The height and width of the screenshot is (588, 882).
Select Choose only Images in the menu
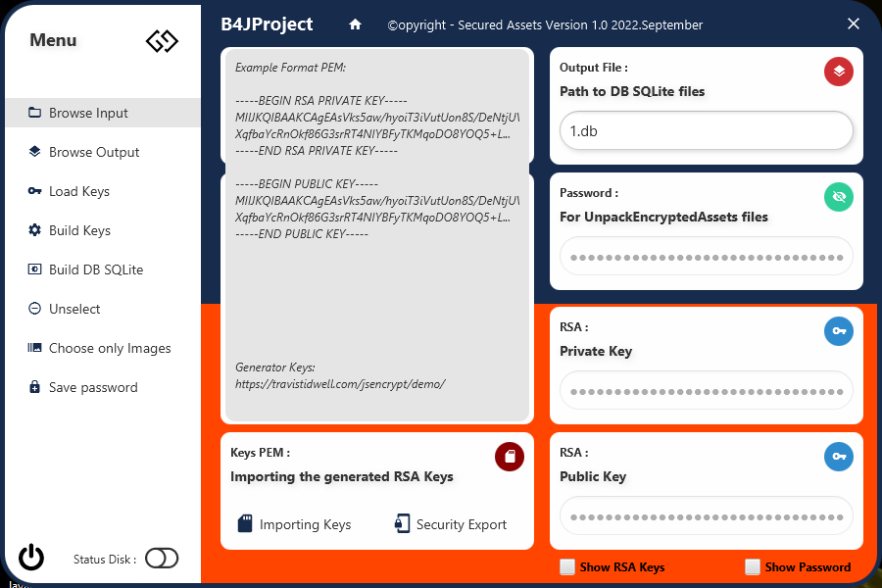(x=110, y=348)
